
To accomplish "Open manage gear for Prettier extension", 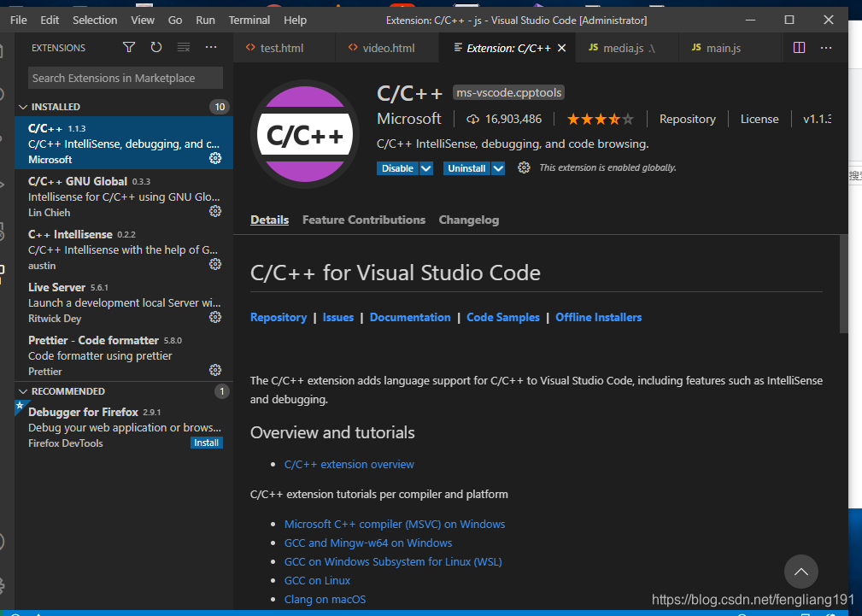I will point(215,370).
